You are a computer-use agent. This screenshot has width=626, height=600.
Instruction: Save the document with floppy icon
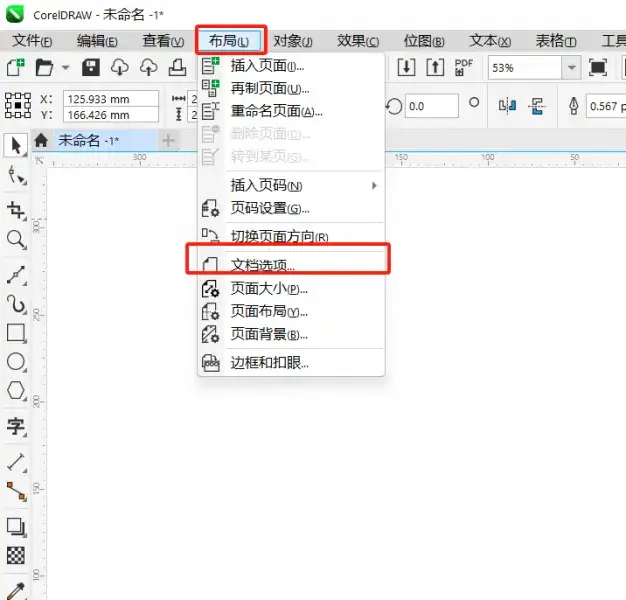pyautogui.click(x=91, y=67)
